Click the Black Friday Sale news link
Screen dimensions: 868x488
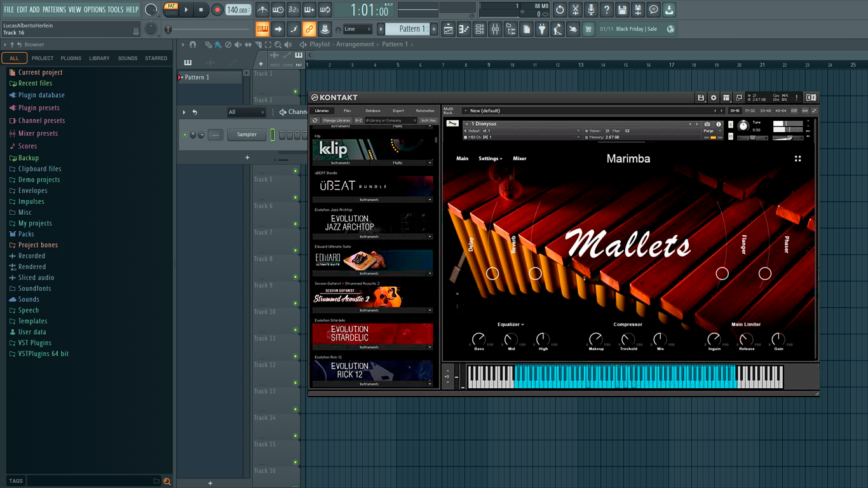[x=637, y=29]
